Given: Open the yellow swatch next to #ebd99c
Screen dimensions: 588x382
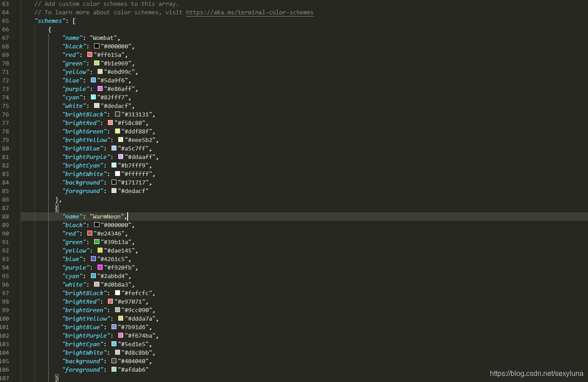Looking at the screenshot, I should click(100, 72).
